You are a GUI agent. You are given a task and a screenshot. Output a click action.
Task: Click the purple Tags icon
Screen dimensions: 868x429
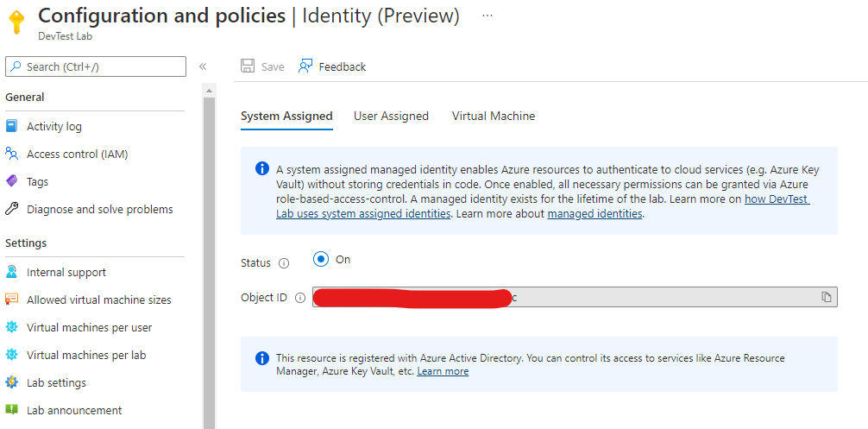coord(11,181)
